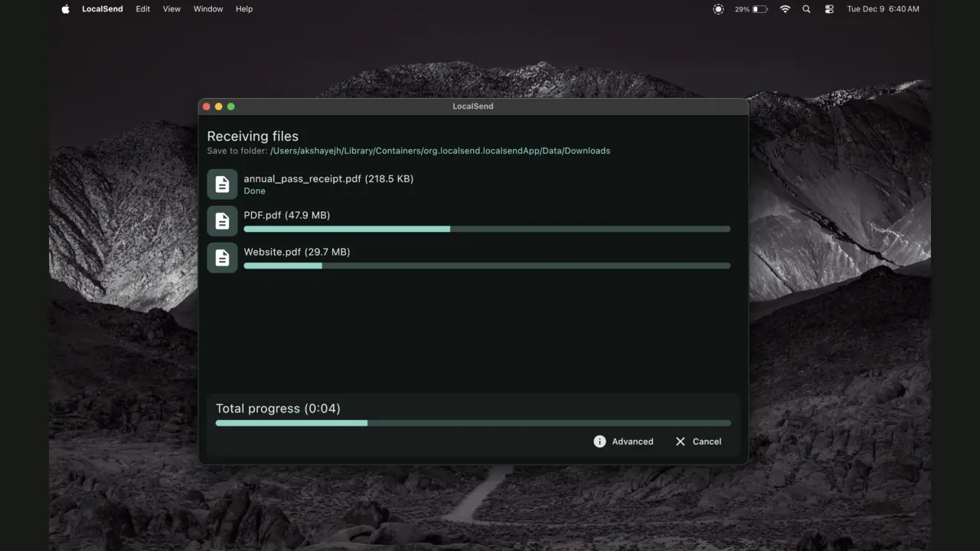Click the PDF.pdf progress bar

click(x=487, y=229)
